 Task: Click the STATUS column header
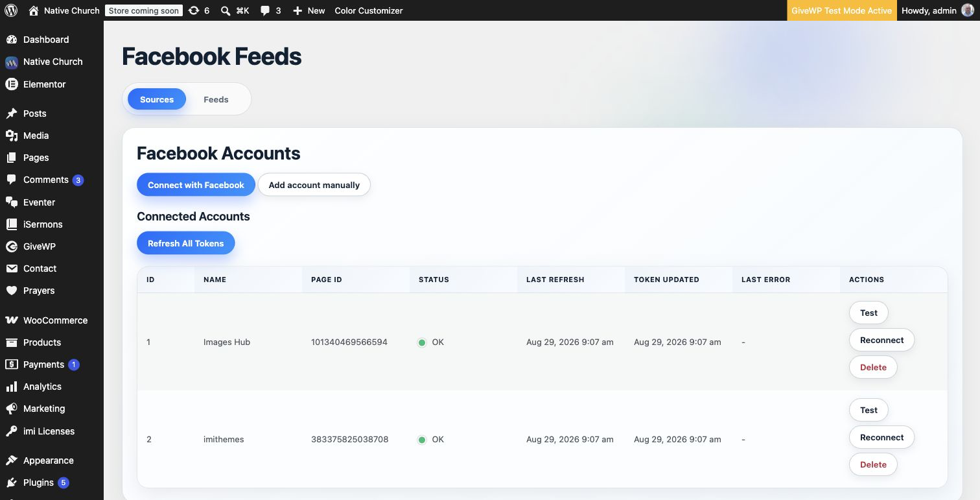pos(434,280)
